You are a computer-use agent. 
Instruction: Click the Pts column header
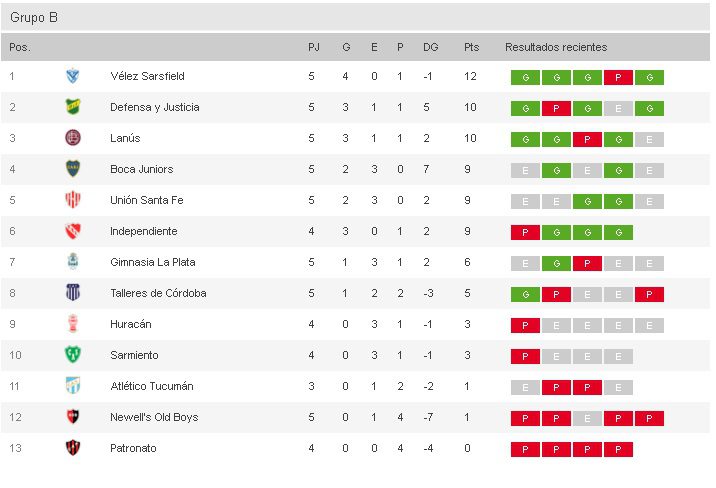coord(471,47)
